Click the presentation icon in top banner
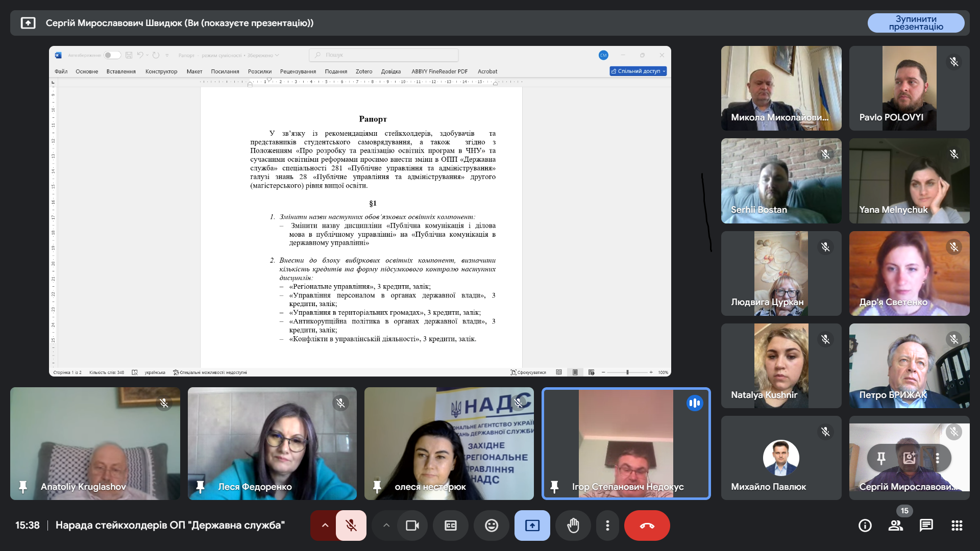Screen dimensions: 980x551 pyautogui.click(x=28, y=23)
